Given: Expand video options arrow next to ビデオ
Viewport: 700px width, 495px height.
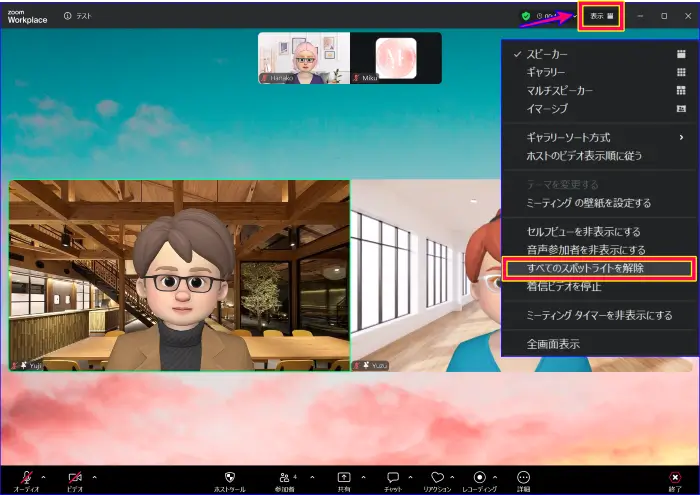Looking at the screenshot, I should [x=95, y=477].
